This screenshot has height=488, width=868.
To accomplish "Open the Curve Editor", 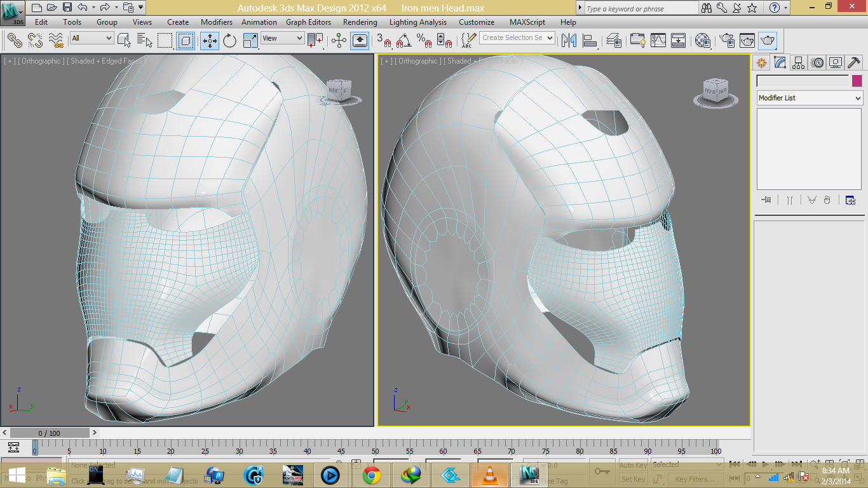I will 658,41.
